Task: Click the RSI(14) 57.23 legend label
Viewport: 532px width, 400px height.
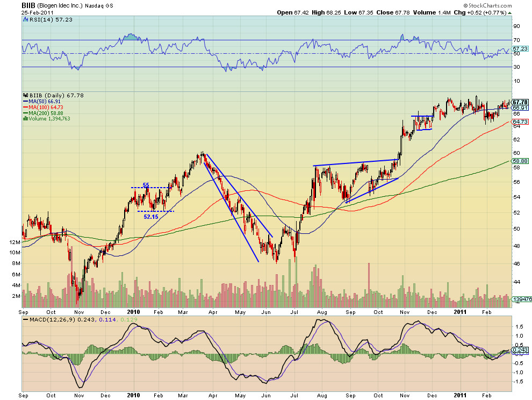Action: [x=51, y=20]
